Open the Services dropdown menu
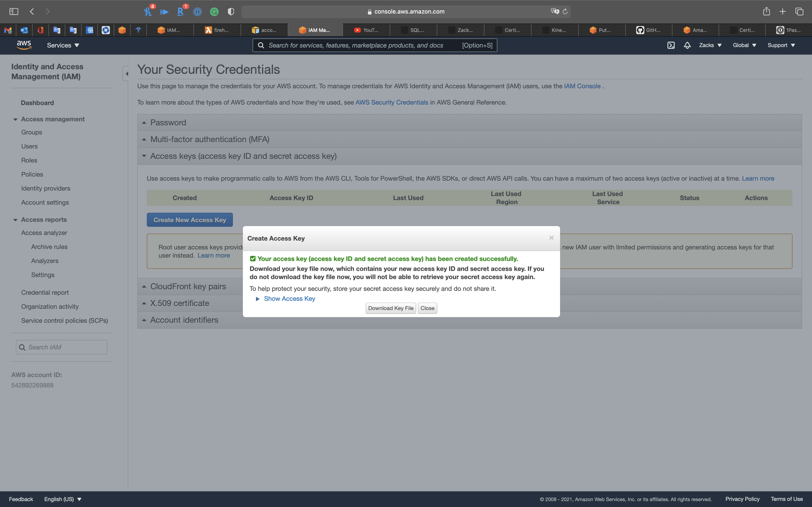This screenshot has width=812, height=507. click(x=63, y=45)
